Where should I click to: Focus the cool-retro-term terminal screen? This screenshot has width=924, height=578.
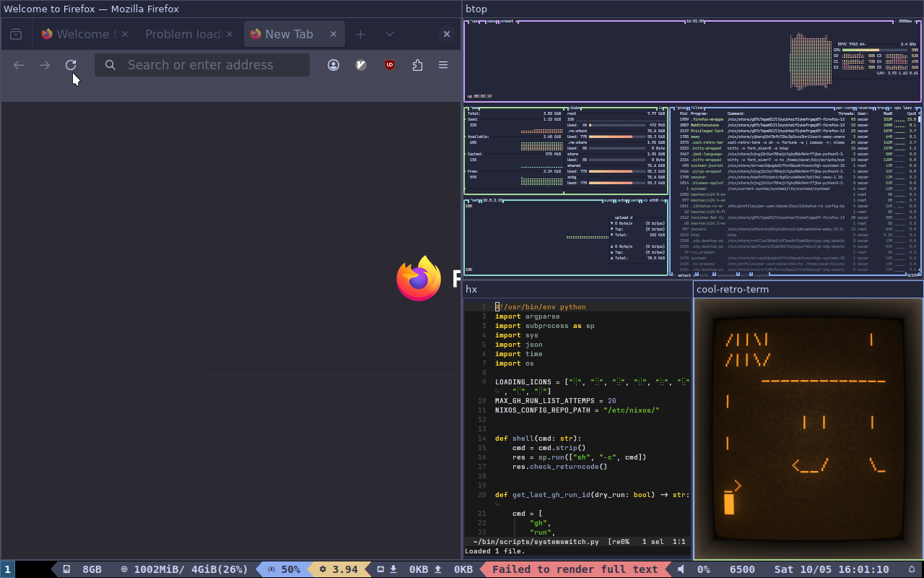coord(808,428)
